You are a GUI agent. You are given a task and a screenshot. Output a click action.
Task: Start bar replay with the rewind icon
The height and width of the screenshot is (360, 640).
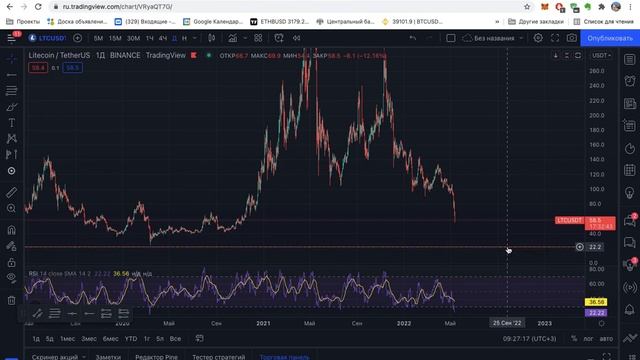(x=297, y=38)
